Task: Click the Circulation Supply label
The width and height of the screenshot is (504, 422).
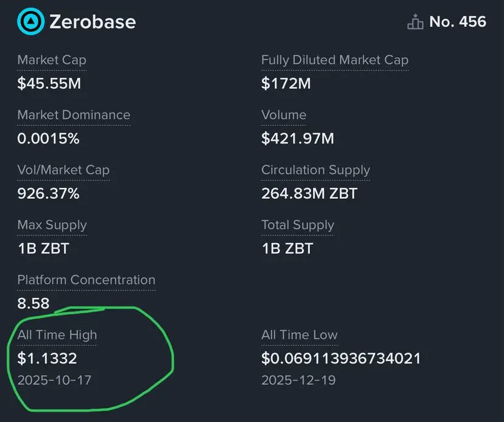Action: pos(316,170)
